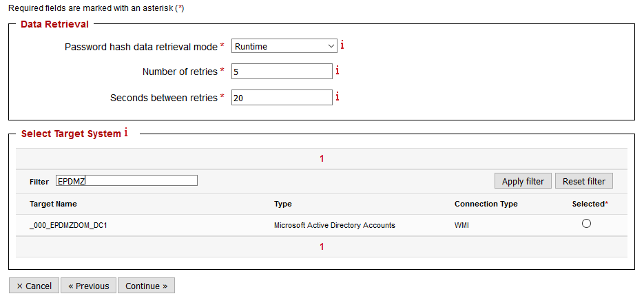
Task: Open Password hash data retrieval mode dropdown
Action: [284, 46]
